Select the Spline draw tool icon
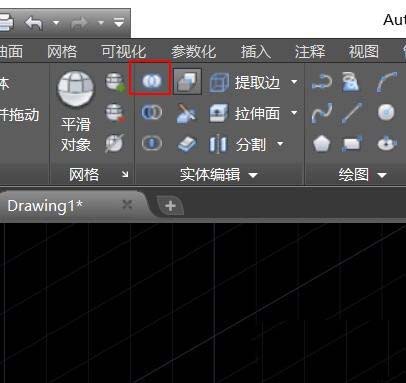 (322, 113)
